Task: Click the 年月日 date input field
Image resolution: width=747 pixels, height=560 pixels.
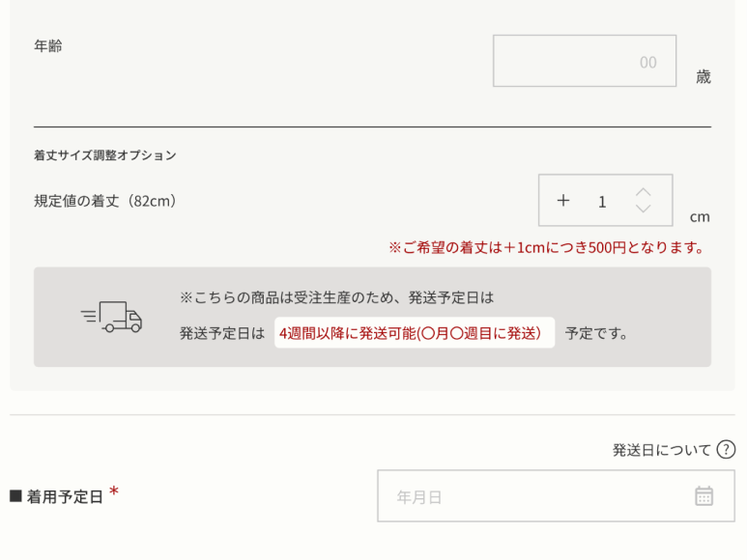Action: coord(541,496)
